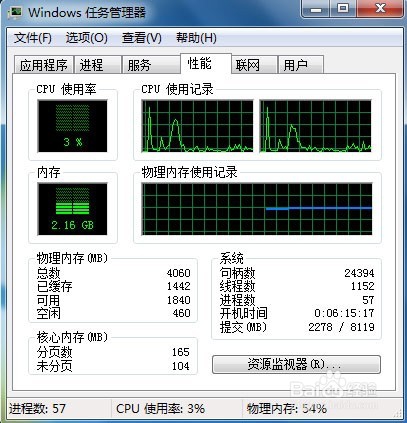
Task: Click the 空闲 value 460
Action: [182, 313]
